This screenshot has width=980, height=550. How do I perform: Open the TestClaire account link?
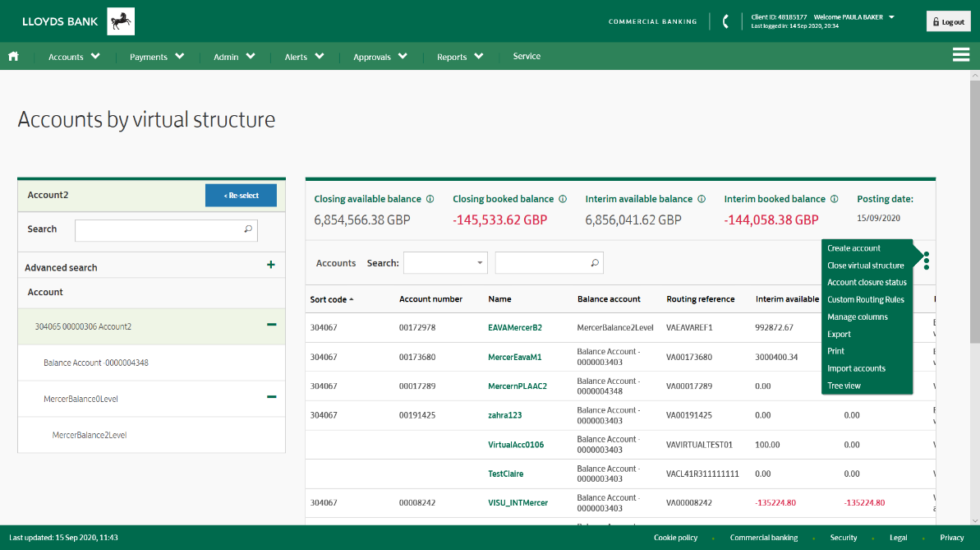[505, 474]
